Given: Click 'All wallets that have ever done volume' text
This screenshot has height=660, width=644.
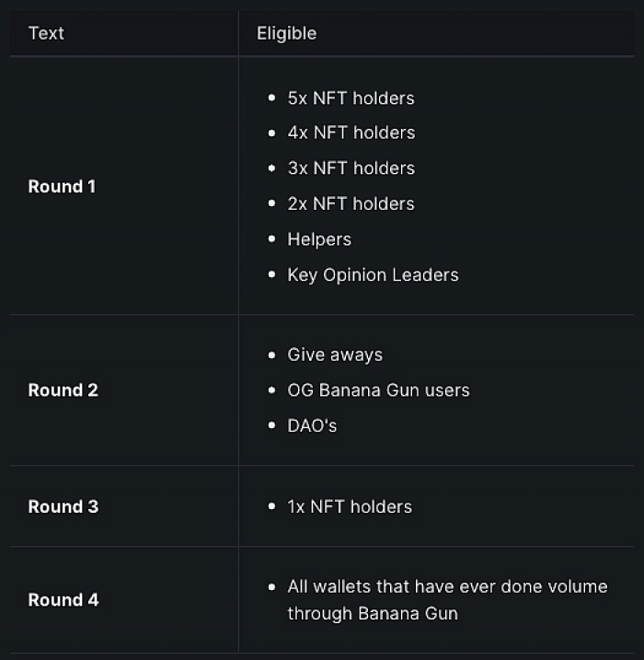Looking at the screenshot, I should pyautogui.click(x=447, y=586).
